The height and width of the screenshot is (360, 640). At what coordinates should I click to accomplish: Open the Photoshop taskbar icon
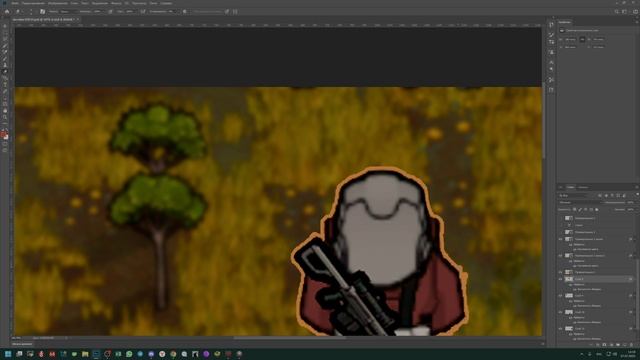tap(96, 354)
